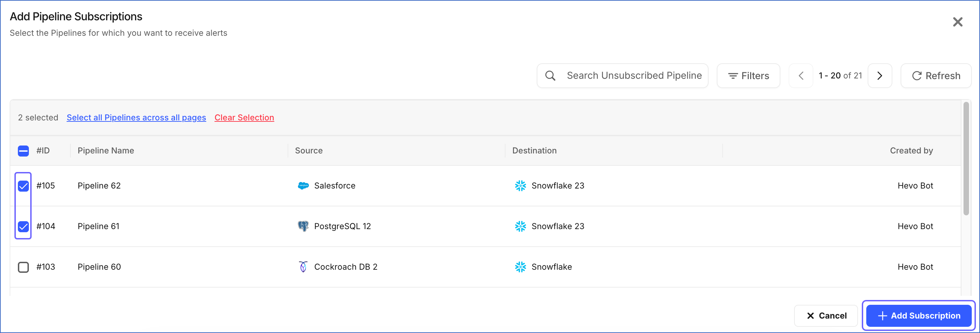Click the vertical scrollbar thumb

[966, 159]
